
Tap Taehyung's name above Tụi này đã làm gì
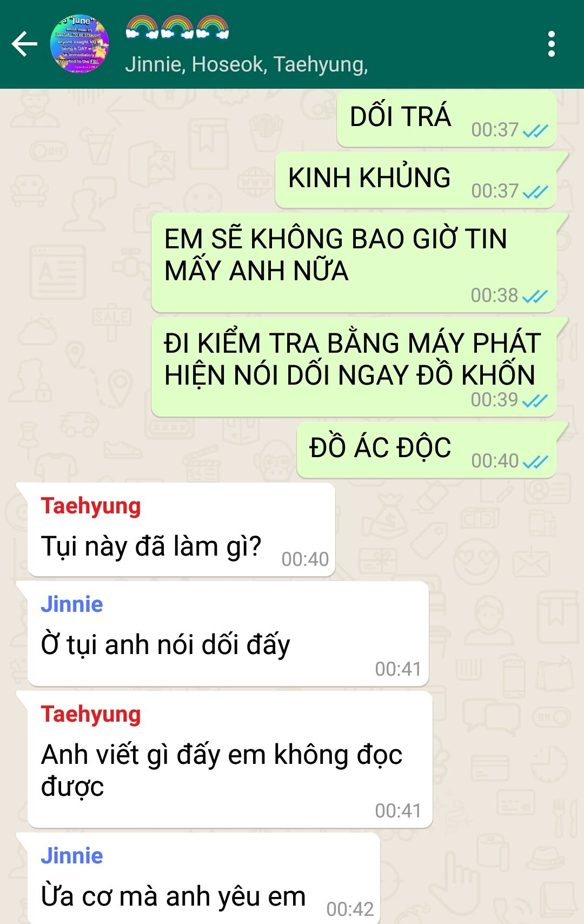(x=91, y=506)
